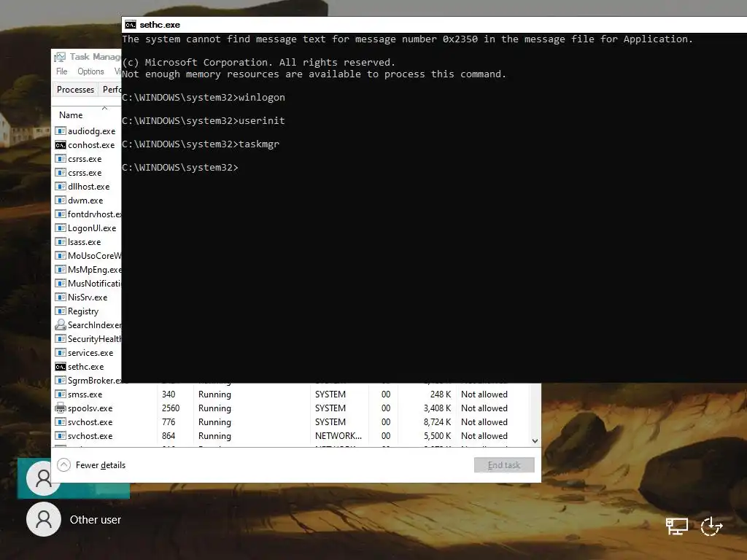This screenshot has width=747, height=560.
Task: Click the Registry process icon
Action: [x=61, y=311]
